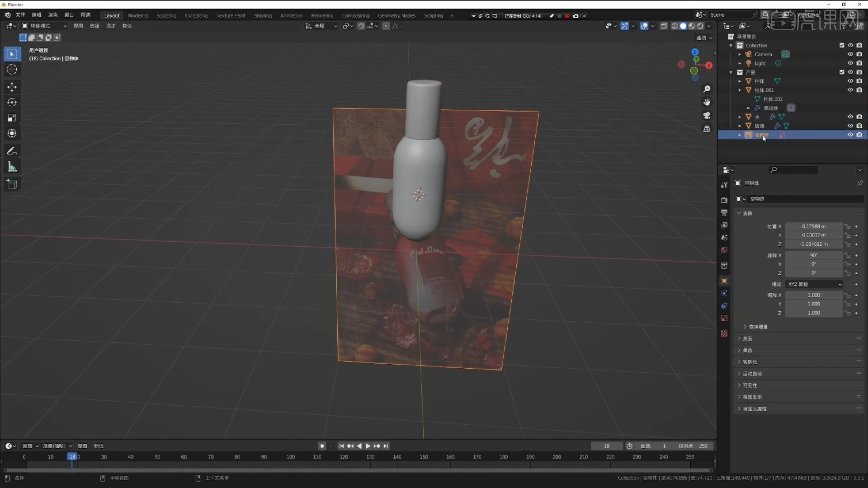Open the Render properties tab
Screen dimensions: 868x488
point(724,200)
